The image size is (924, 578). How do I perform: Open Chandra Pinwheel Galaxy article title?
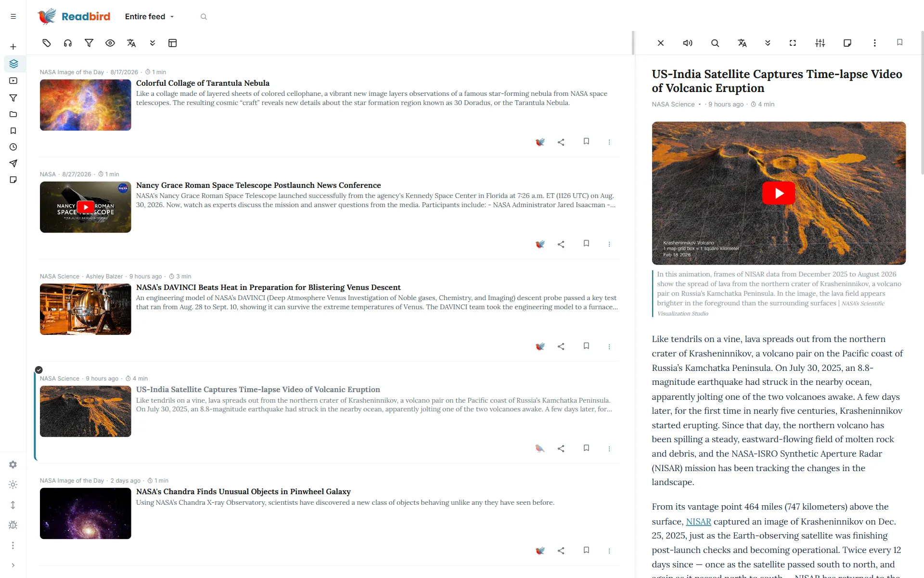click(244, 492)
